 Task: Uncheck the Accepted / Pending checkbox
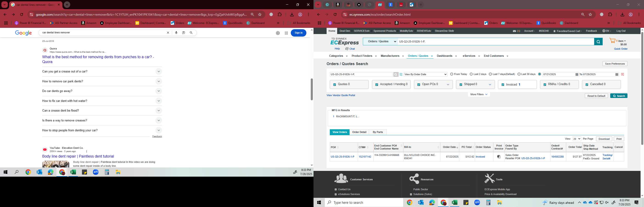376,85
